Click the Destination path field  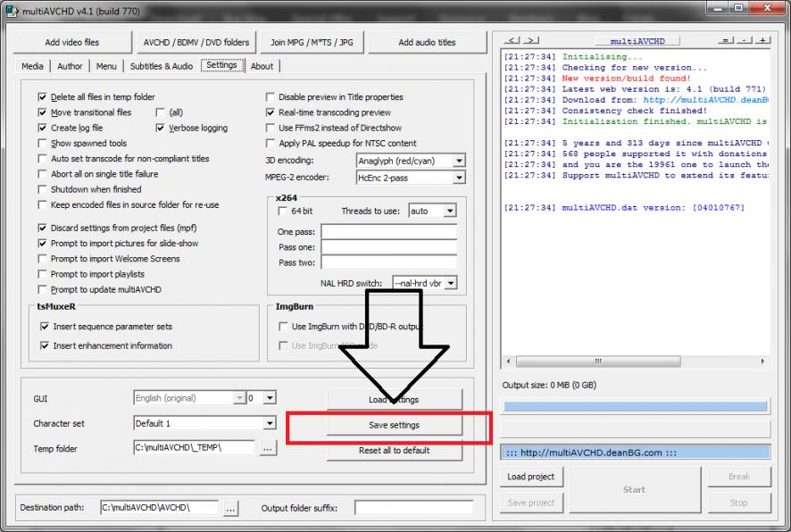pos(160,508)
